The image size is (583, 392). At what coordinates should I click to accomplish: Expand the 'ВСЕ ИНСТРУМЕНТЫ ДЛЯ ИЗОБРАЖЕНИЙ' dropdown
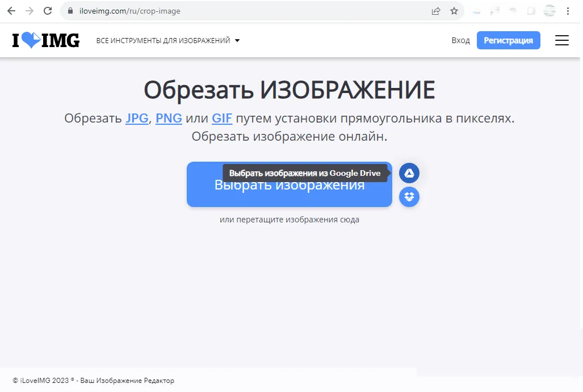(x=168, y=40)
